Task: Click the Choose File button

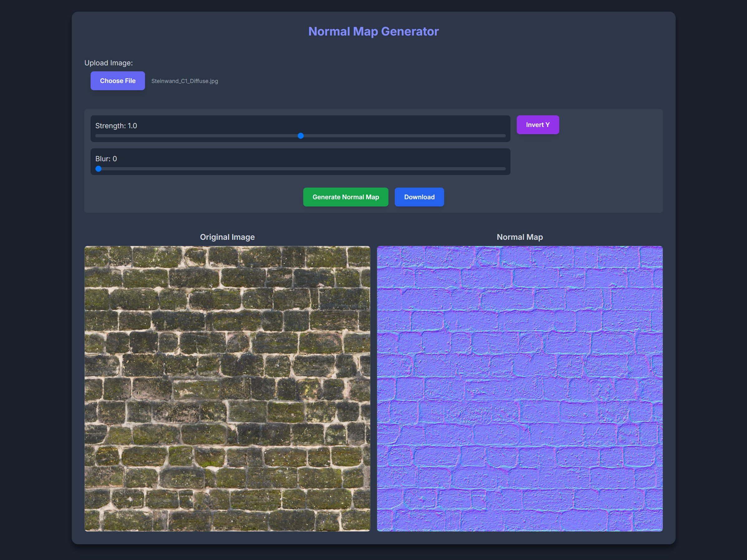Action: (118, 81)
